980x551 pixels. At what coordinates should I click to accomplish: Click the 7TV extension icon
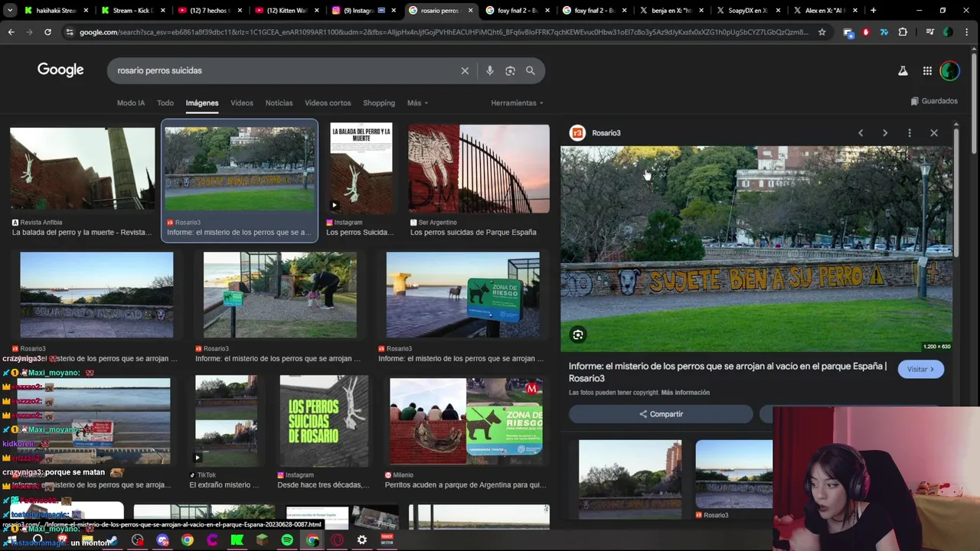click(x=884, y=32)
